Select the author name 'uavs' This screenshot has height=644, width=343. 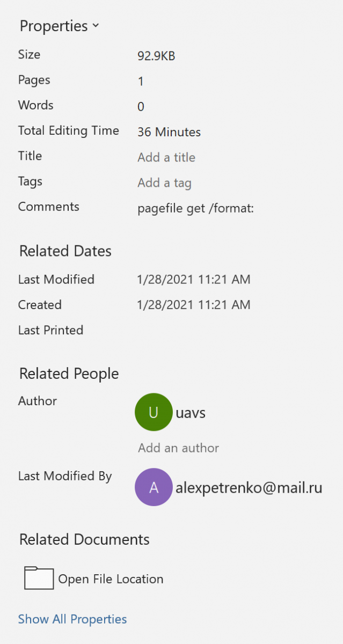pyautogui.click(x=191, y=413)
